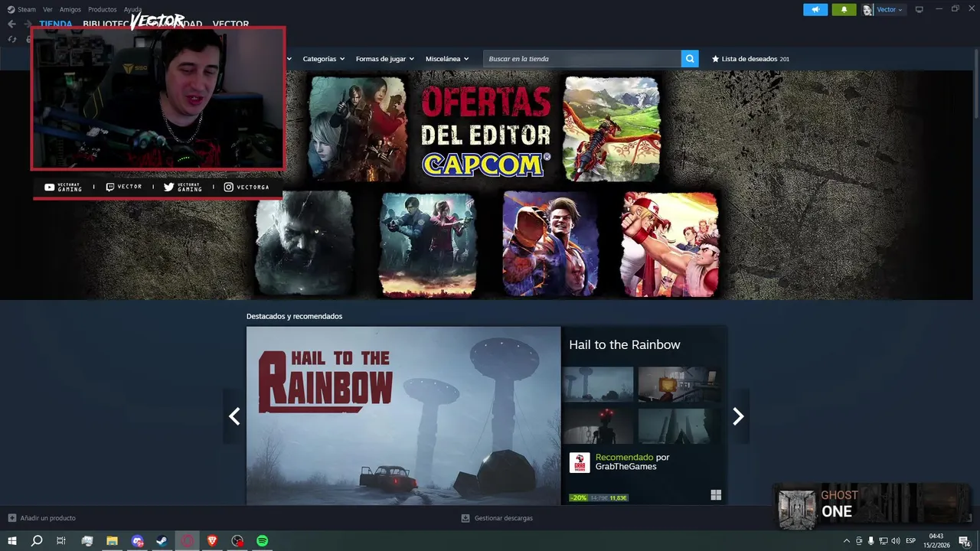Click the GrabTheGames curator logo
980x551 pixels.
(580, 462)
